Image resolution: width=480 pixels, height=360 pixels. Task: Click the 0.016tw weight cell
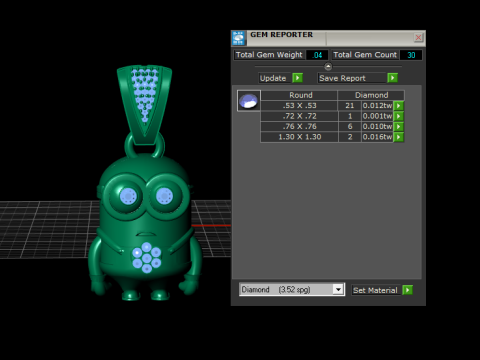(x=377, y=137)
